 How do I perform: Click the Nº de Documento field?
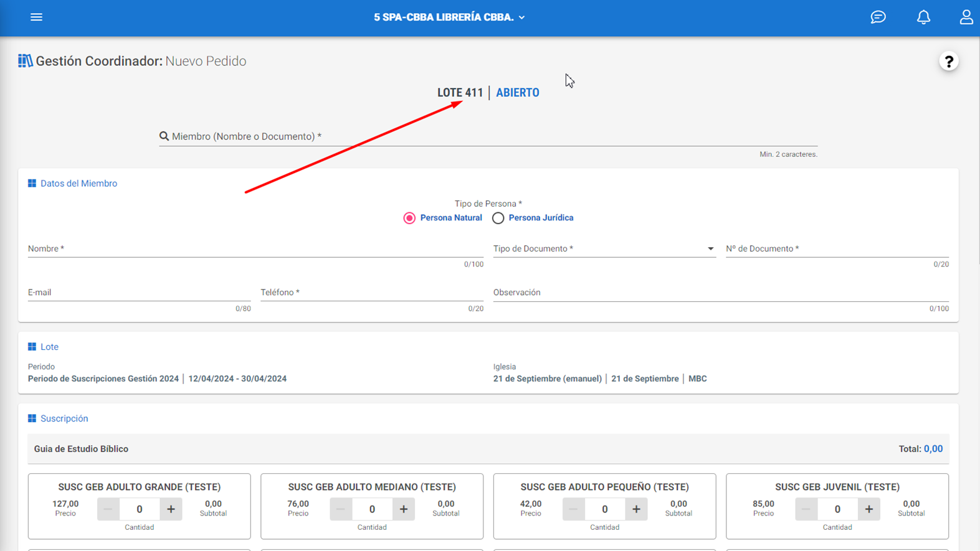tap(837, 249)
